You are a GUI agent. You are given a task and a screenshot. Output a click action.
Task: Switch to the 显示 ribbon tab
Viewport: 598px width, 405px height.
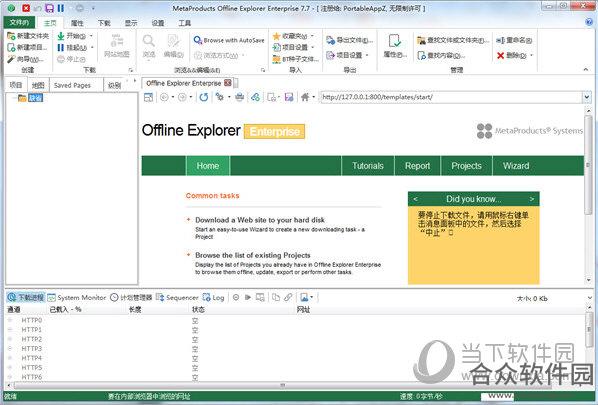tap(131, 23)
